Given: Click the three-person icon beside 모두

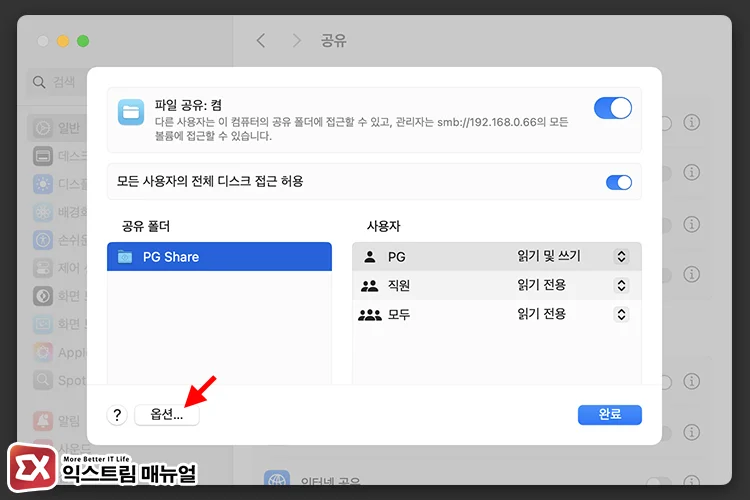Looking at the screenshot, I should tap(369, 315).
